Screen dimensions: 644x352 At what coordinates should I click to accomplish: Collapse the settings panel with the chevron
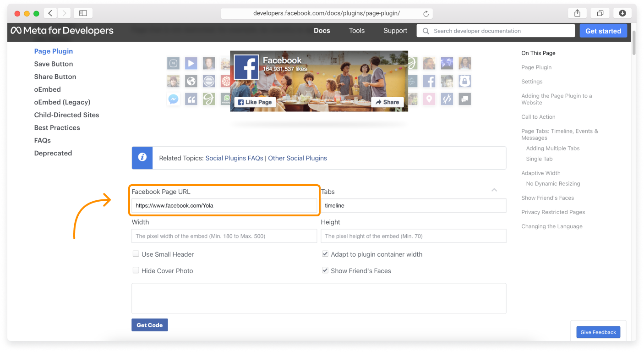pos(494,190)
